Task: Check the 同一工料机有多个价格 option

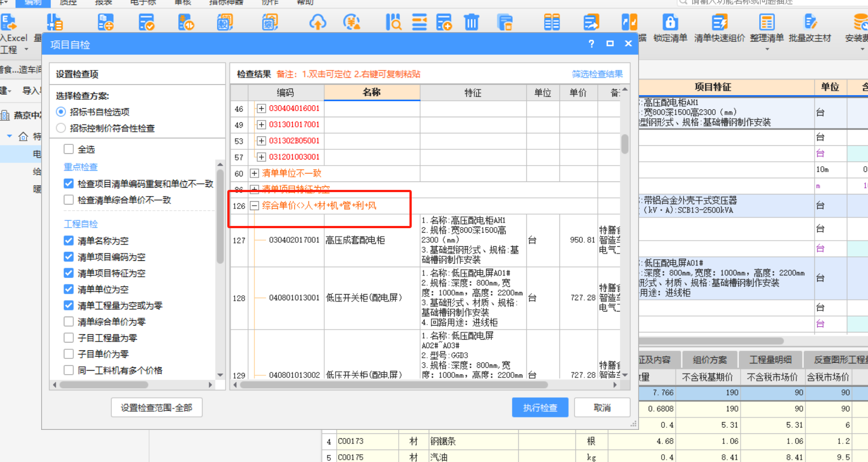Action: click(x=69, y=370)
